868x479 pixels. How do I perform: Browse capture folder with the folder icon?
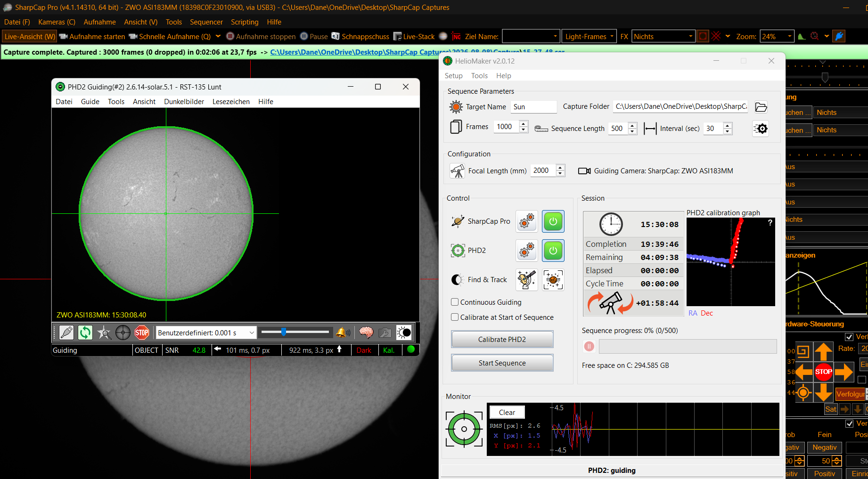coord(761,107)
